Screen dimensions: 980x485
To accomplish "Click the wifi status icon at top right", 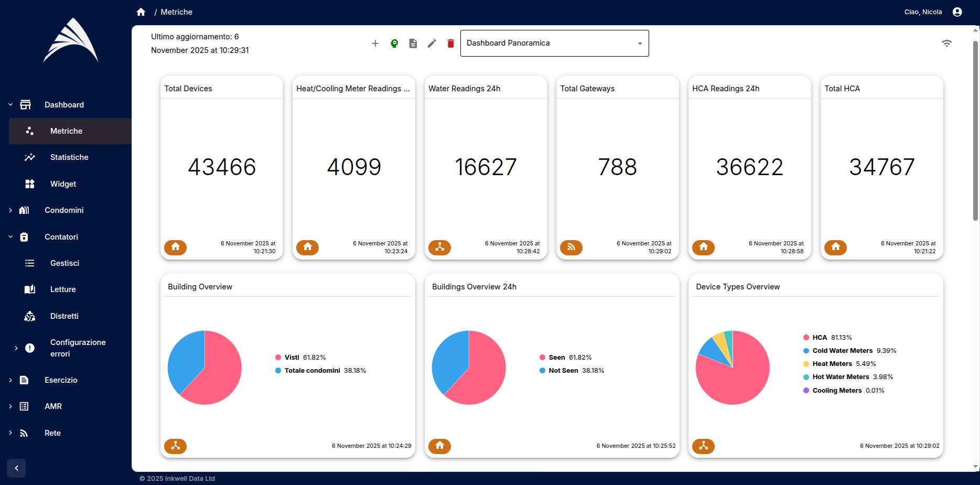I will click(947, 43).
